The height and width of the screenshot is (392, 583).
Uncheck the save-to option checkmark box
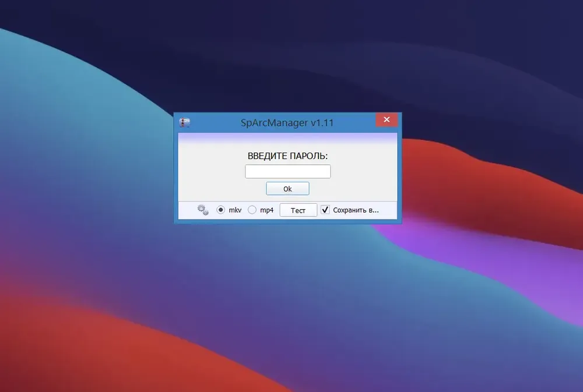point(325,210)
